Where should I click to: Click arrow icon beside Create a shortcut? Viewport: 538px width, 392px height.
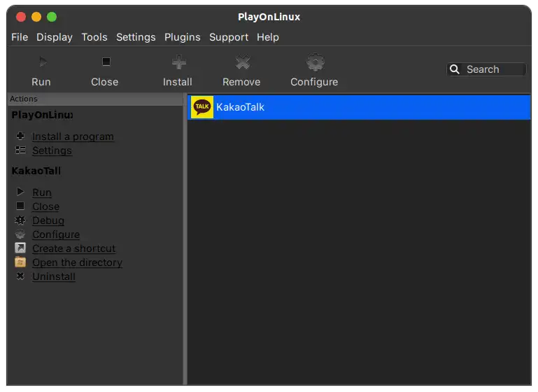coord(20,248)
